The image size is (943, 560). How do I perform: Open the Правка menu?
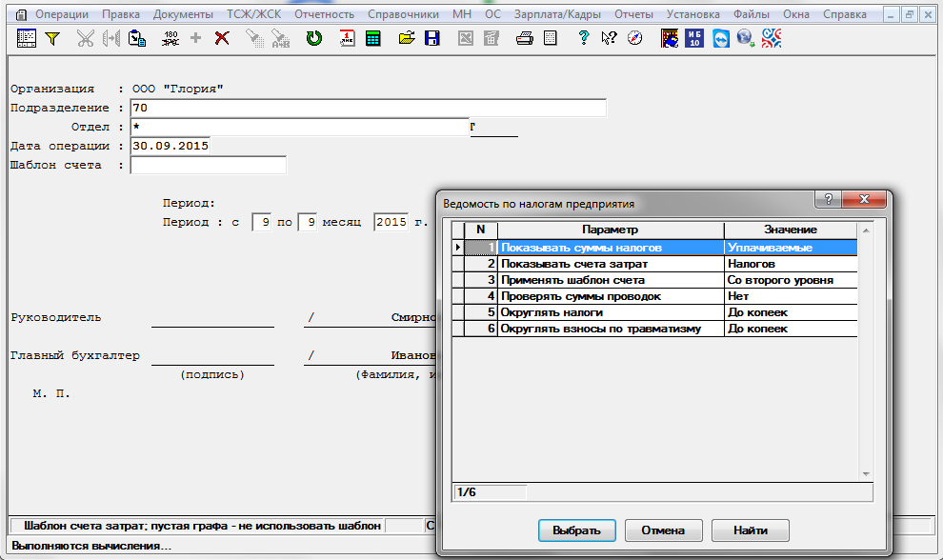point(121,14)
